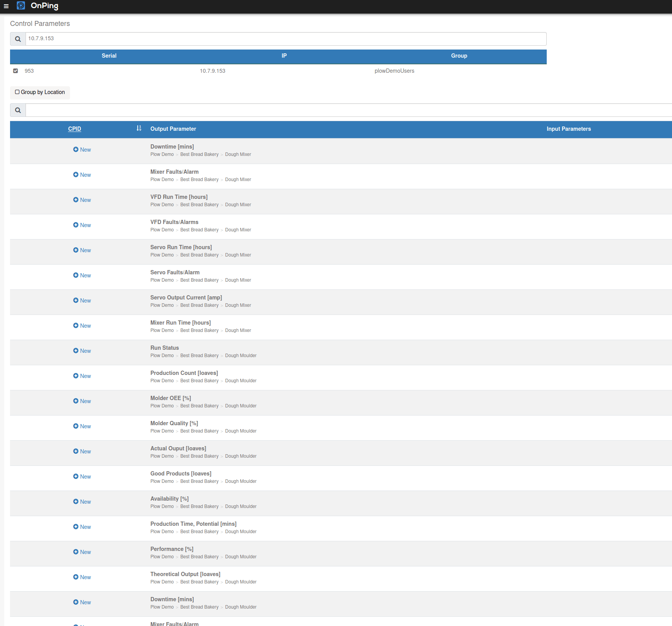
Task: Click plus icon for Mixer Faults/Alarm row
Action: (76, 174)
